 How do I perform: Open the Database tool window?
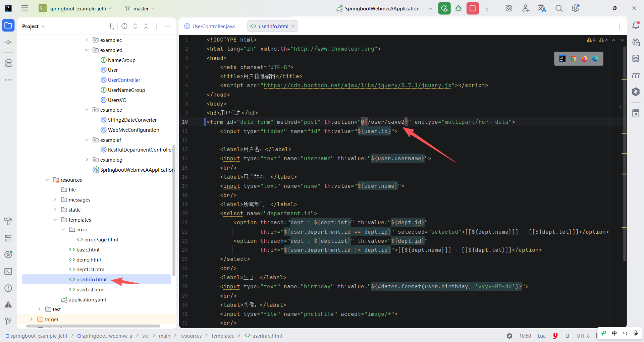pyautogui.click(x=636, y=59)
